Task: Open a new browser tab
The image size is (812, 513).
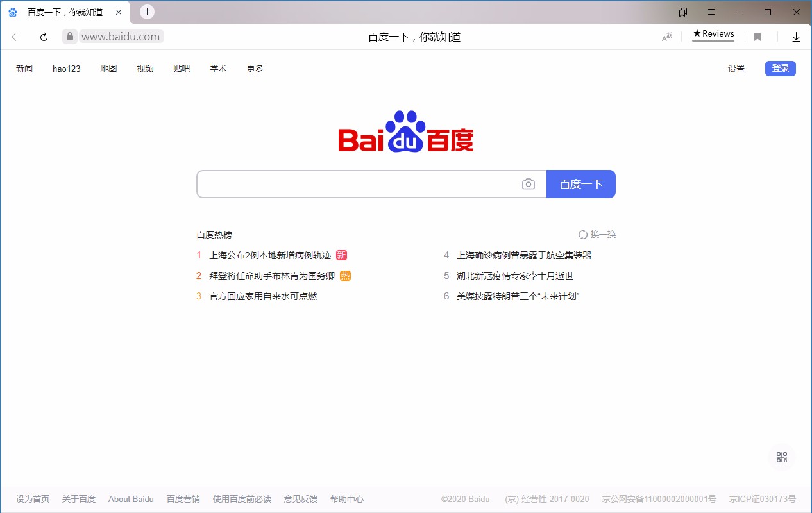Action: coord(148,12)
